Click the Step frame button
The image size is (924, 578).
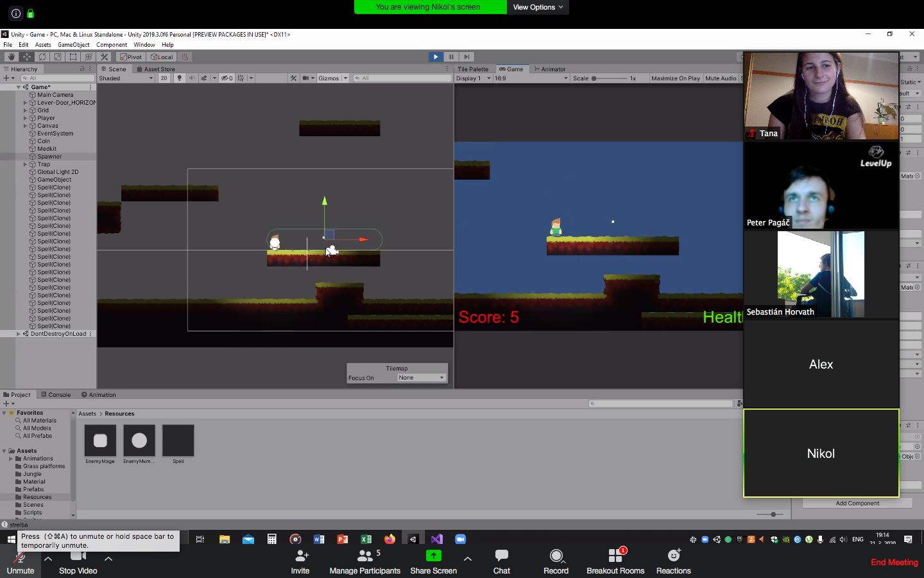pos(467,57)
